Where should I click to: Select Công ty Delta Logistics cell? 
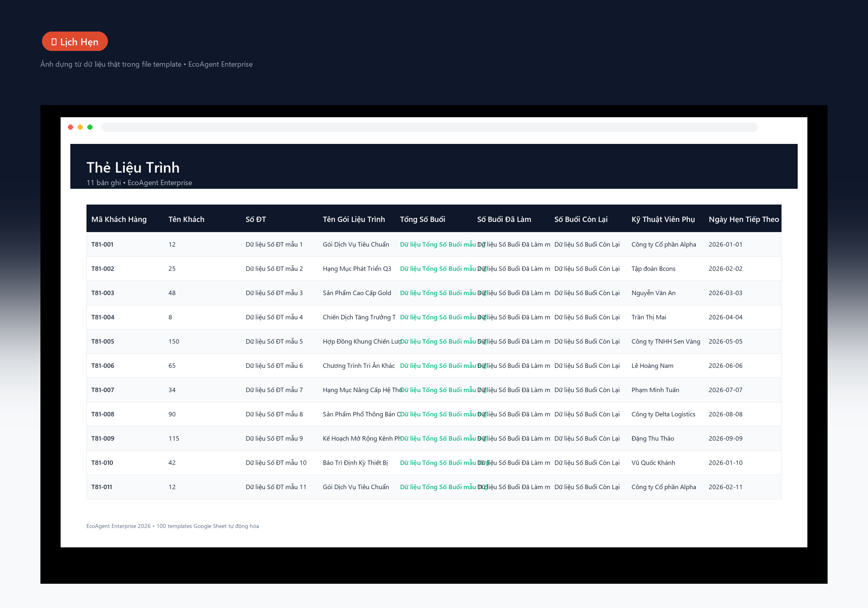click(x=663, y=414)
